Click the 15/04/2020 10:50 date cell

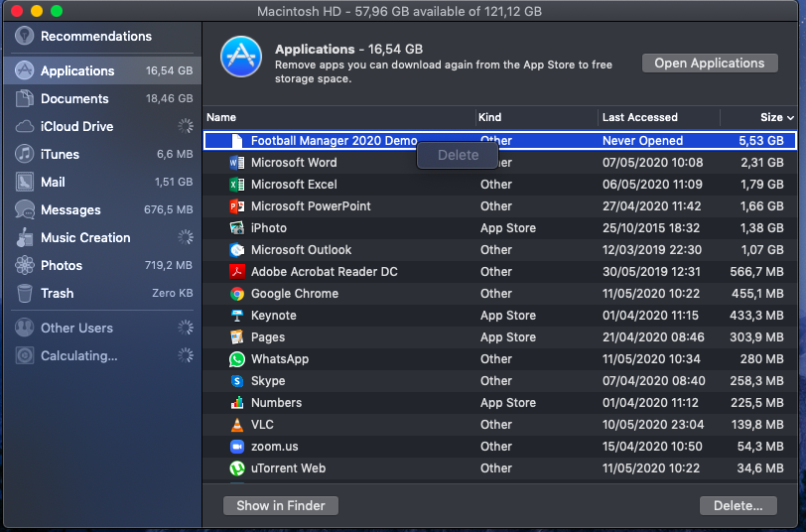(652, 447)
